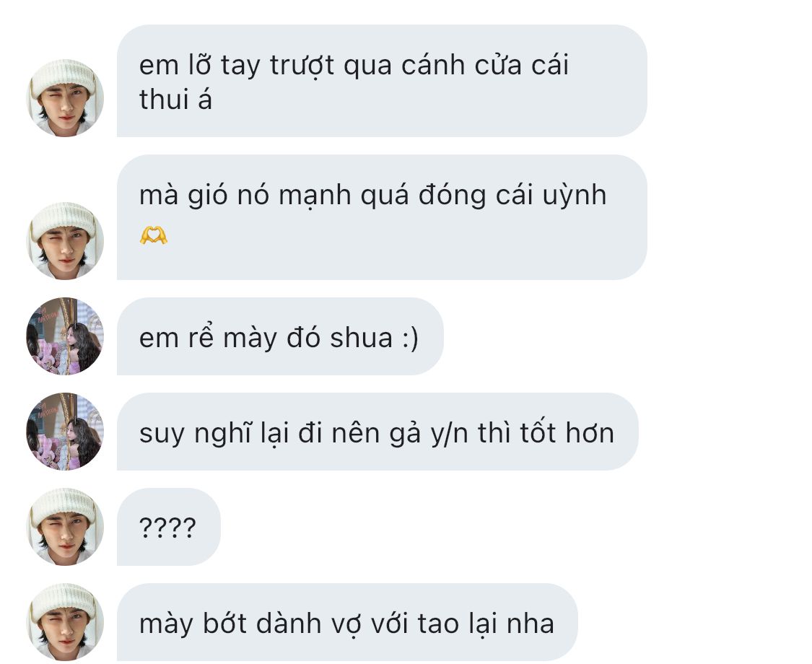The height and width of the screenshot is (664, 812).
Task: Select the 'em rể mày đó shua' bubble
Action: coord(280,336)
